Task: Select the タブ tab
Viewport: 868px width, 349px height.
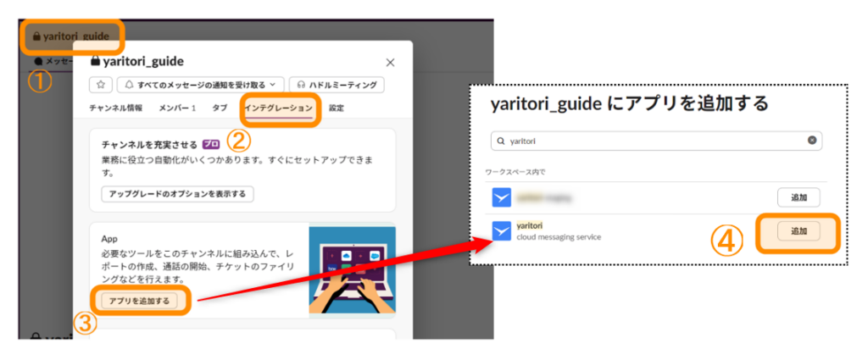Action: [220, 108]
